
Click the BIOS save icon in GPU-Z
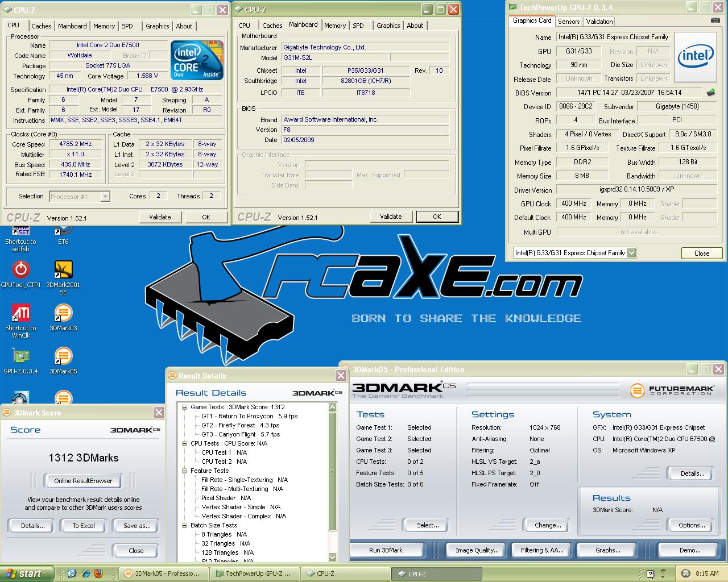coord(711,93)
